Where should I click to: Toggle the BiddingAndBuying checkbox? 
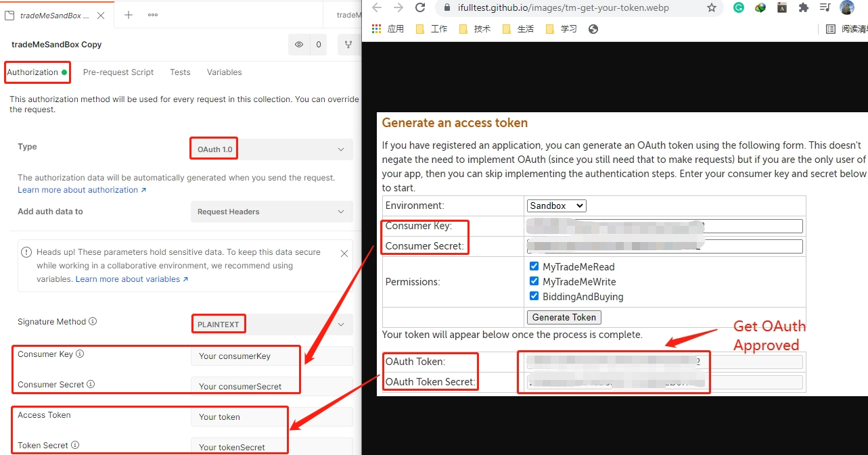534,296
